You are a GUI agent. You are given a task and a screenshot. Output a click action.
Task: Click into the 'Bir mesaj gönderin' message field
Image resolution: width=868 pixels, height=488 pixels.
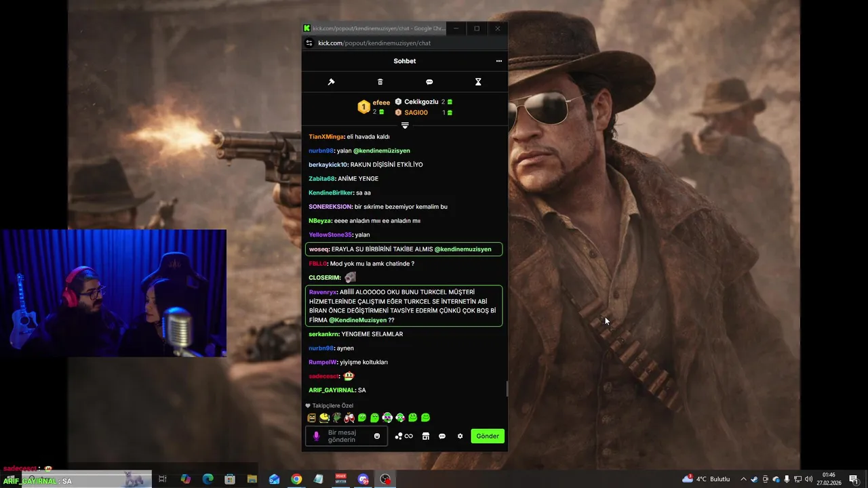pos(347,436)
